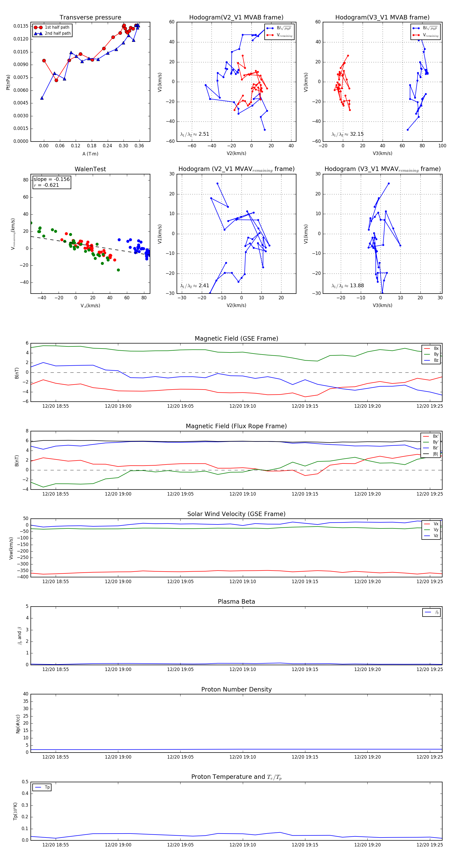Screen dimensions: 473x868
Task: Select the Vx legend entry
Action: 431,524
